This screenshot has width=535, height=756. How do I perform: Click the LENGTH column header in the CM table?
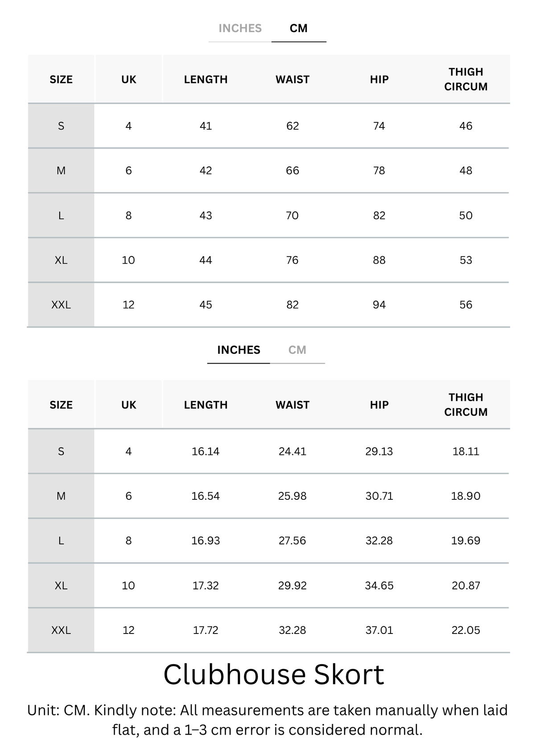point(206,79)
